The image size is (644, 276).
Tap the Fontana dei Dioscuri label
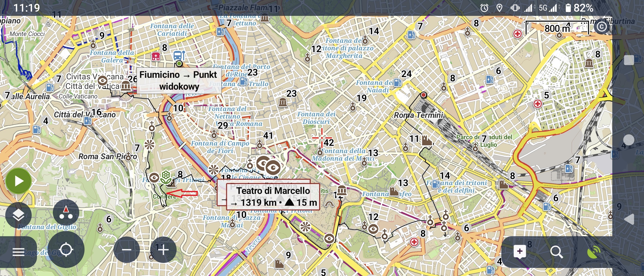[316, 118]
